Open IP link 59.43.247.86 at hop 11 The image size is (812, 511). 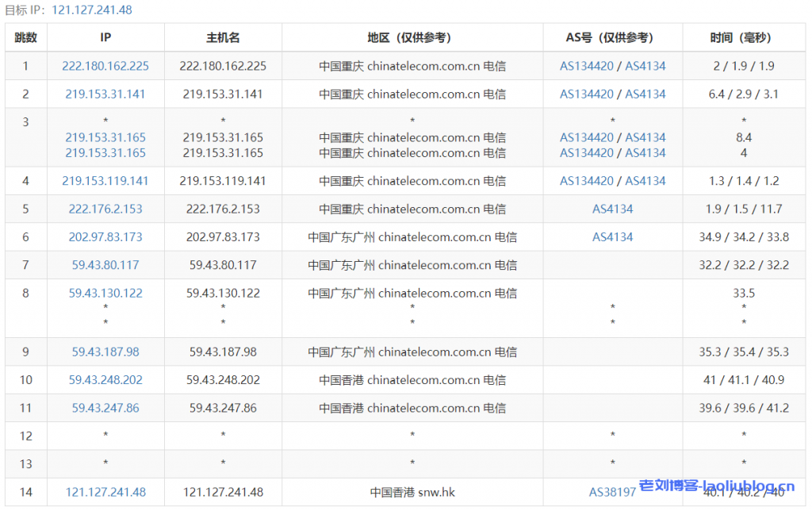click(105, 407)
